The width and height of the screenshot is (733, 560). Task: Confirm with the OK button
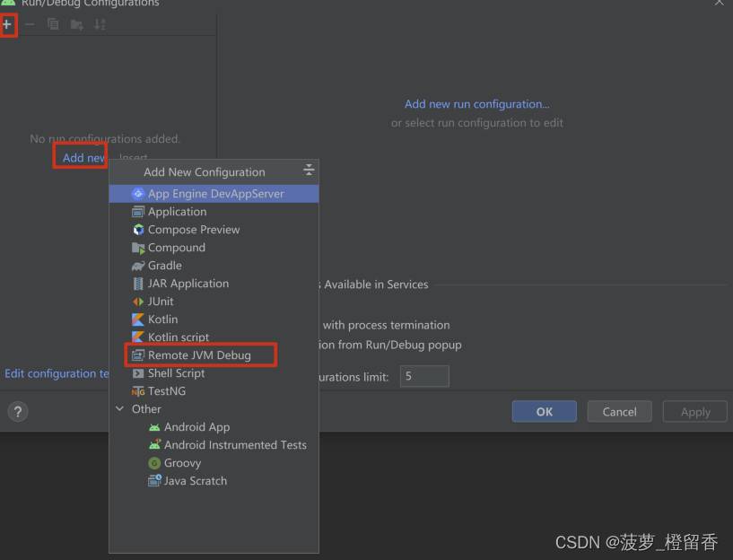tap(544, 411)
